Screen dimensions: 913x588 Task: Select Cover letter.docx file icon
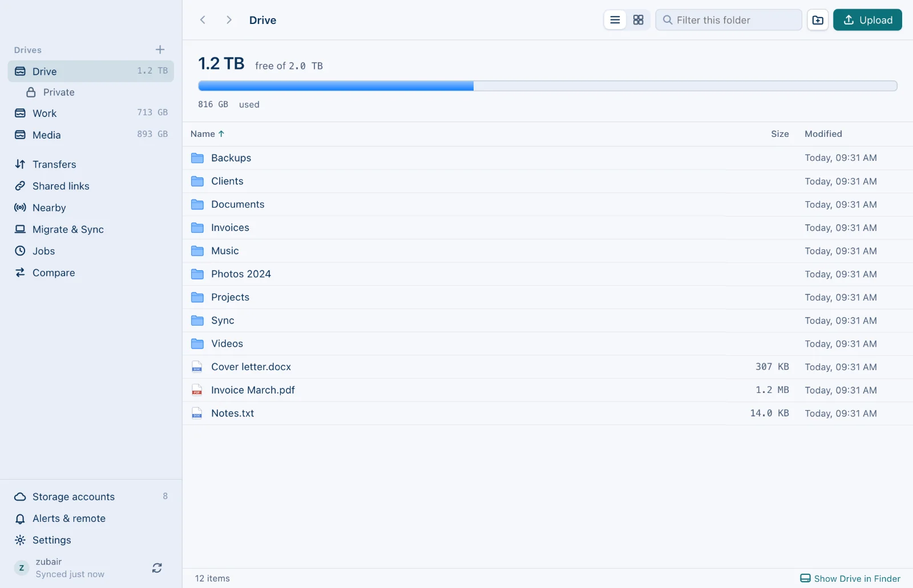point(197,367)
